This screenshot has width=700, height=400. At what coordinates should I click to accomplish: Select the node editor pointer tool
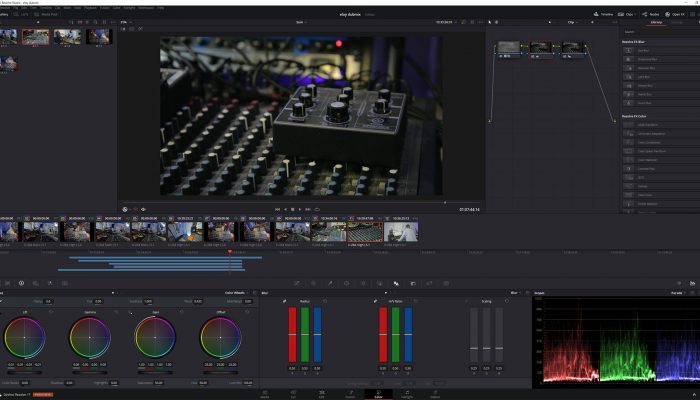(490, 22)
